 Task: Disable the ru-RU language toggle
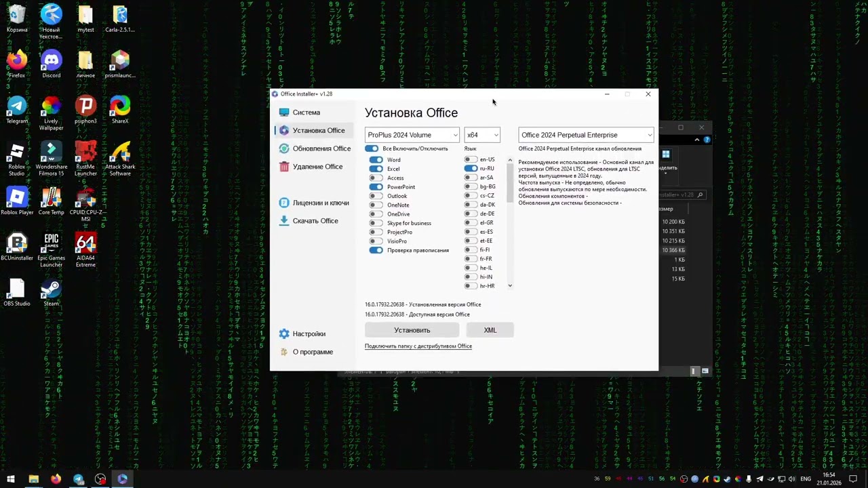click(471, 168)
